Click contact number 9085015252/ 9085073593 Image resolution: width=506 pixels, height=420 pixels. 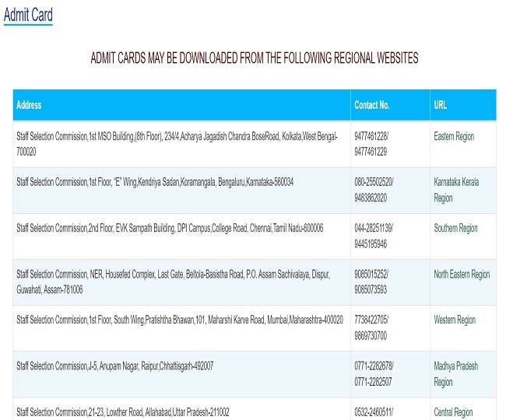pyautogui.click(x=371, y=282)
